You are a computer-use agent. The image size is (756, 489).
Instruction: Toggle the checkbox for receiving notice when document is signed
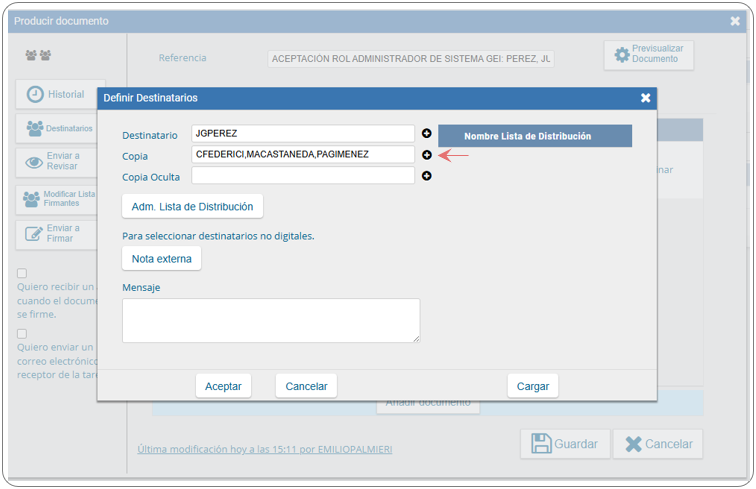pyautogui.click(x=22, y=273)
